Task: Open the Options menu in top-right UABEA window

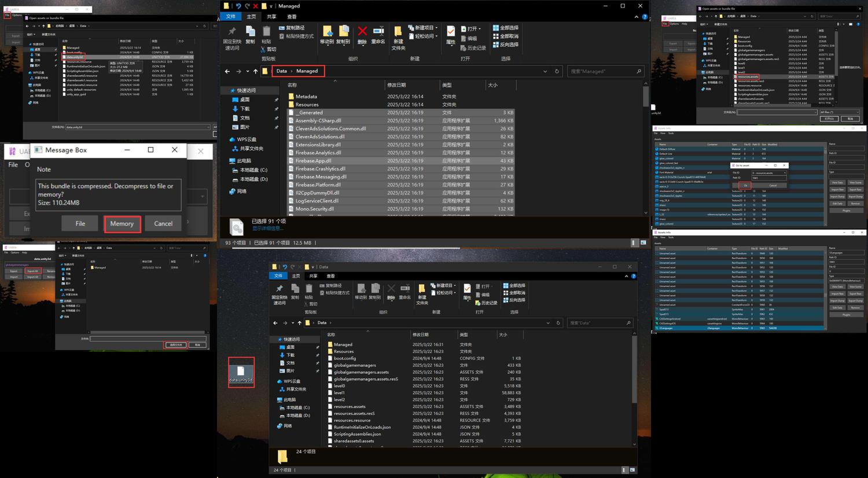Action: pyautogui.click(x=675, y=24)
